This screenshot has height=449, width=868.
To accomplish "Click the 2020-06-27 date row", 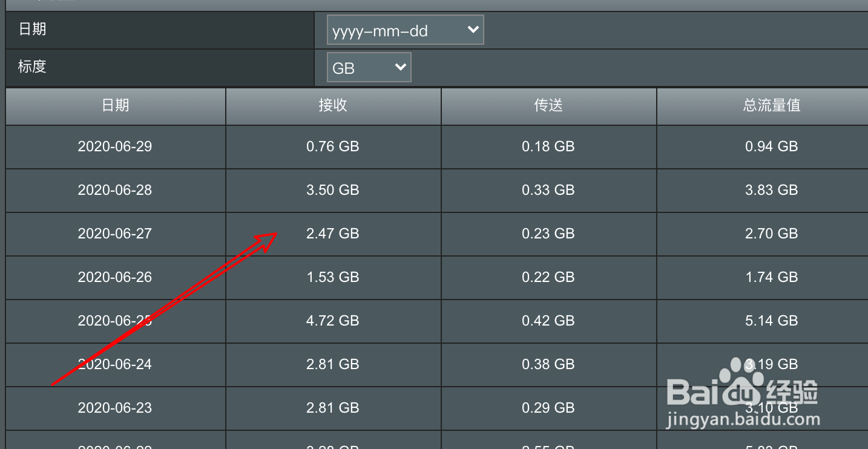I will [115, 234].
